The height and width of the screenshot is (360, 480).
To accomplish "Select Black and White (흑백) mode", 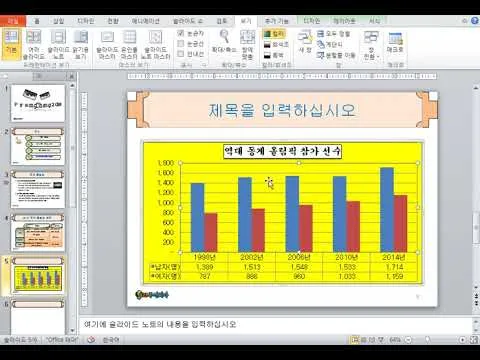I will tap(274, 55).
